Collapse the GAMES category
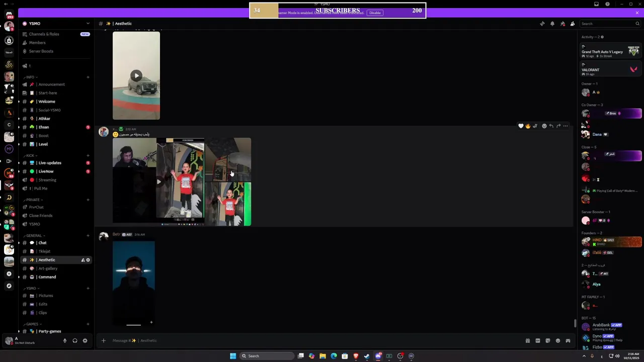The width and height of the screenshot is (644, 362). click(32, 324)
